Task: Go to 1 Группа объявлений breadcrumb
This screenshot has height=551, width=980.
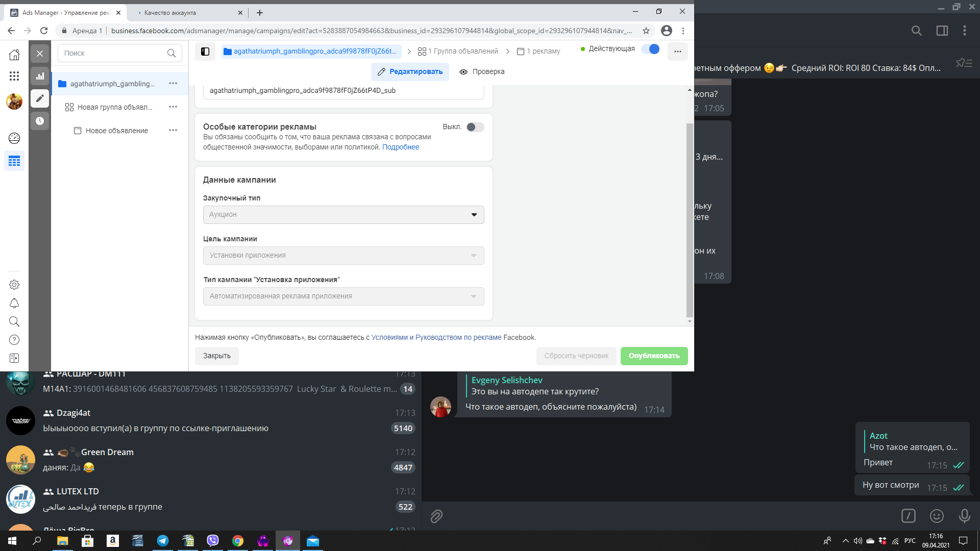Action: click(458, 52)
